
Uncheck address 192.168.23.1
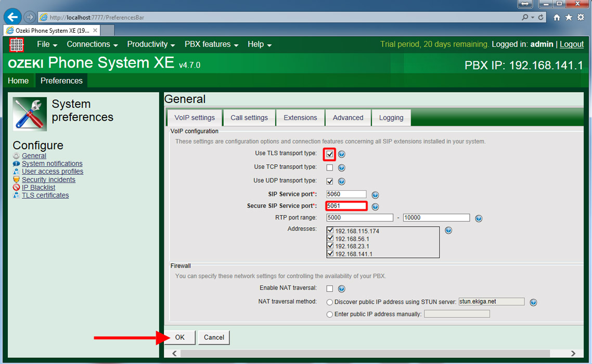[x=330, y=246]
